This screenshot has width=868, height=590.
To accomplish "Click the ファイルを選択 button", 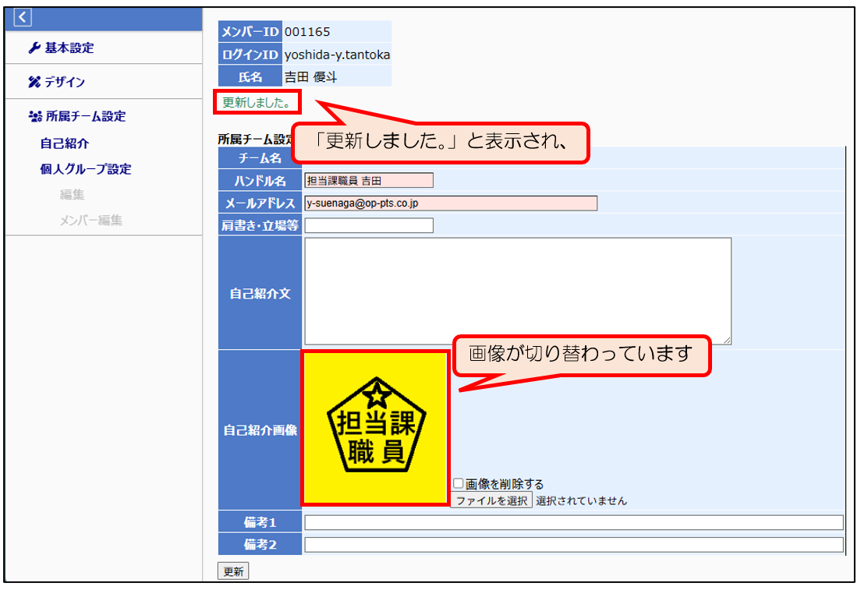I will click(x=491, y=500).
